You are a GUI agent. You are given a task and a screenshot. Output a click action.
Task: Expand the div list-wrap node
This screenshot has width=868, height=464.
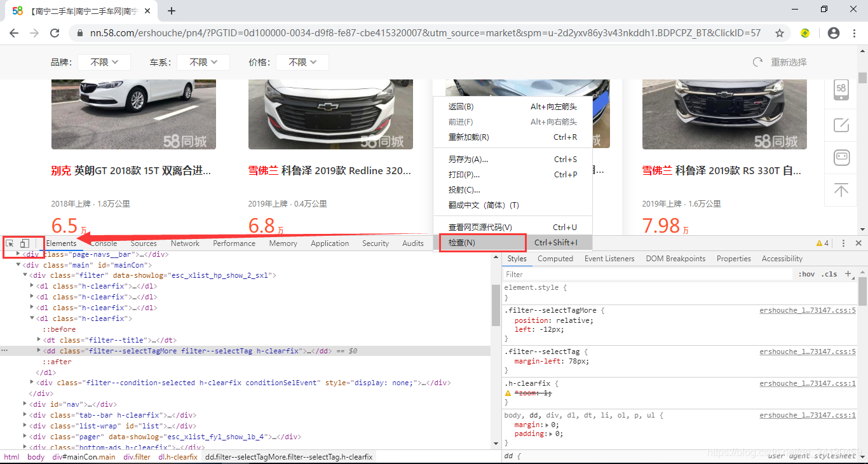(25, 426)
